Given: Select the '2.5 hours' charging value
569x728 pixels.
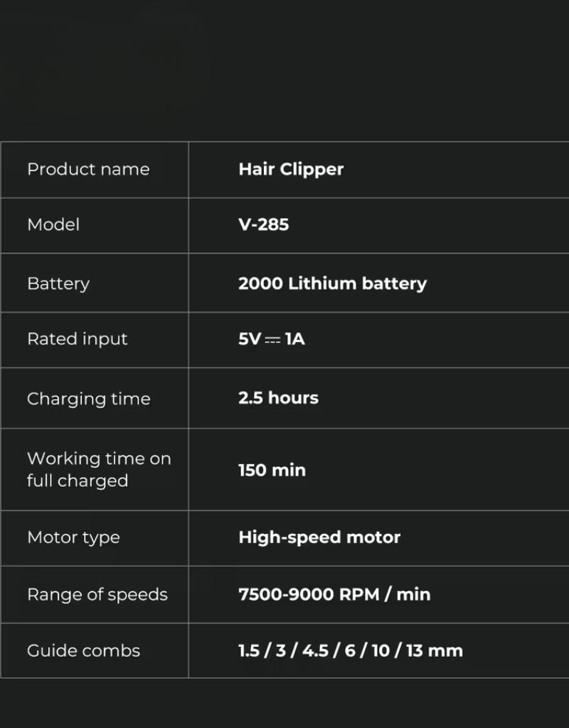Looking at the screenshot, I should [278, 397].
